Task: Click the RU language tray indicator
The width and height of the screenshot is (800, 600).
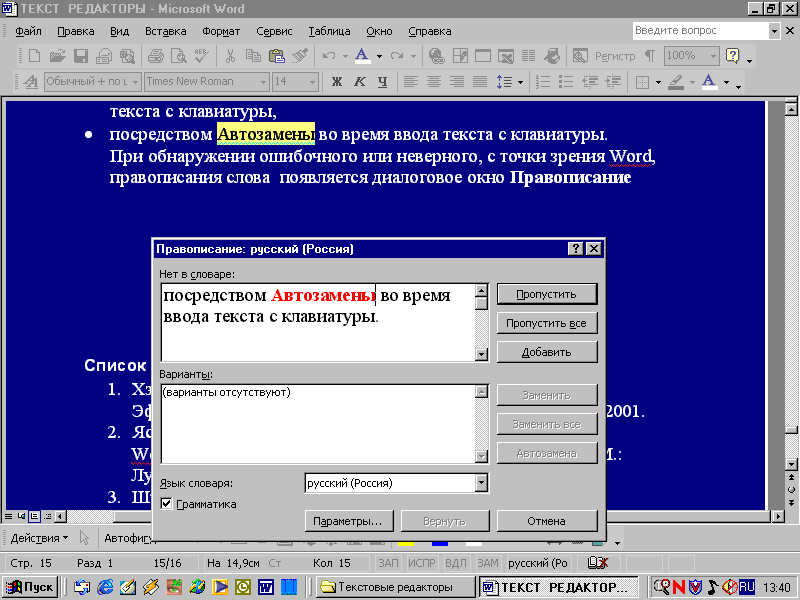Action: [747, 587]
